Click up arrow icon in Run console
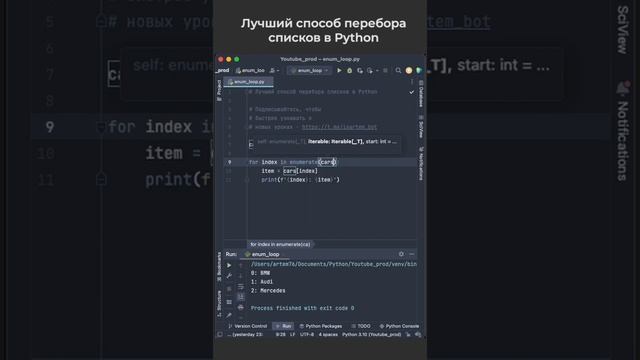 tap(241, 265)
